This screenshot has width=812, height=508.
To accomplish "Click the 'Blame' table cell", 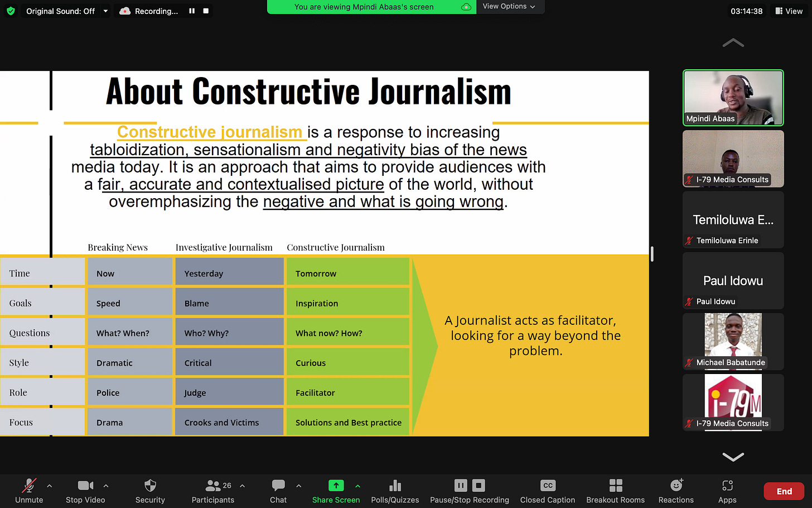I will (x=229, y=303).
